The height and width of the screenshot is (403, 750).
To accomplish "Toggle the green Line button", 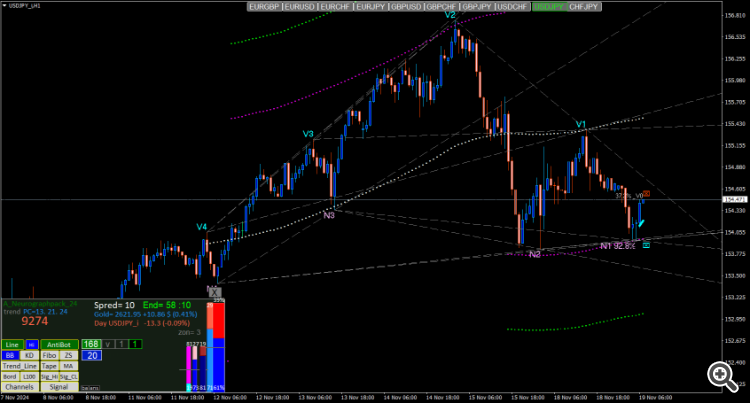I will click(x=12, y=344).
